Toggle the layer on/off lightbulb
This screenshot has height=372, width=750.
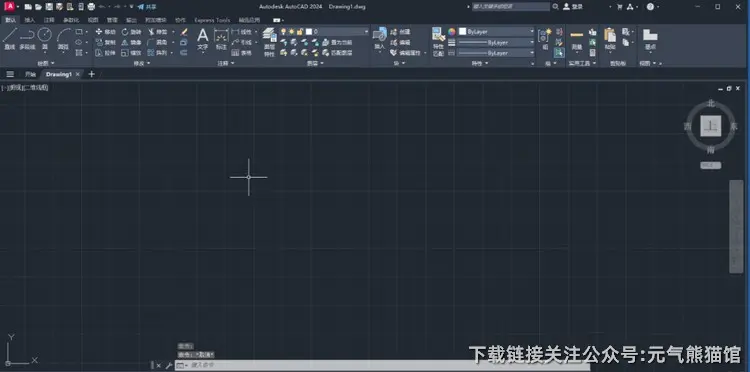[283, 32]
